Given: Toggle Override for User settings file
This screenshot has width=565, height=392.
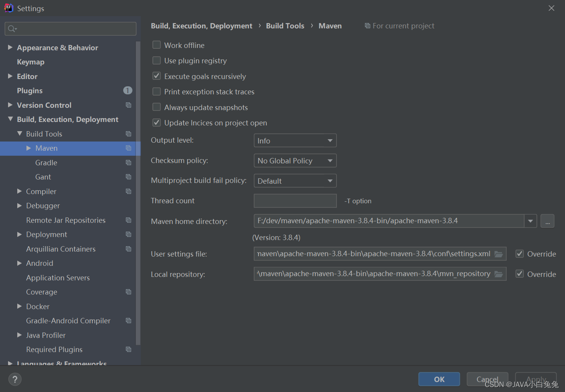Looking at the screenshot, I should click(x=520, y=254).
